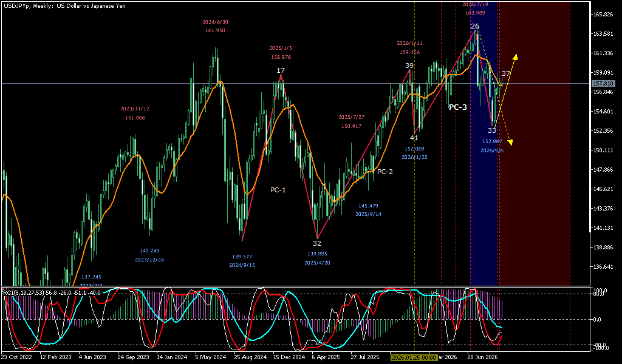Select the PC-1 text label

278,190
